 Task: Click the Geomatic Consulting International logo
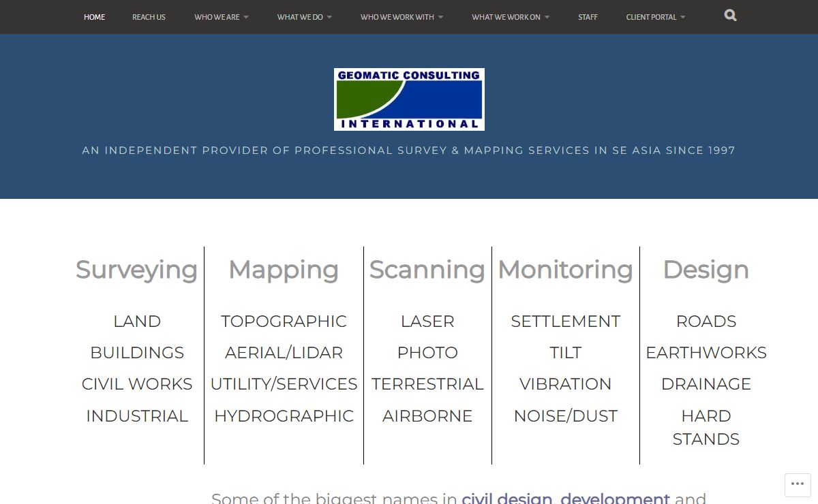pos(409,99)
